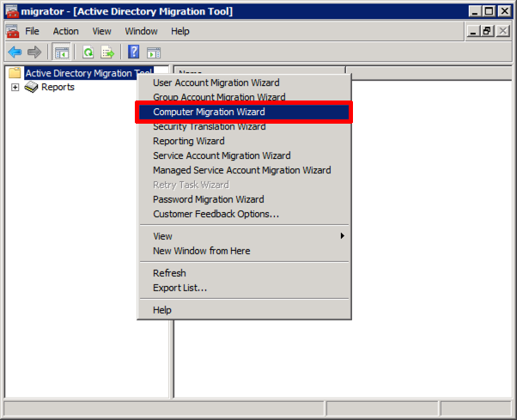The width and height of the screenshot is (517, 420).
Task: Click the migrator icon in title bar
Action: coord(12,11)
